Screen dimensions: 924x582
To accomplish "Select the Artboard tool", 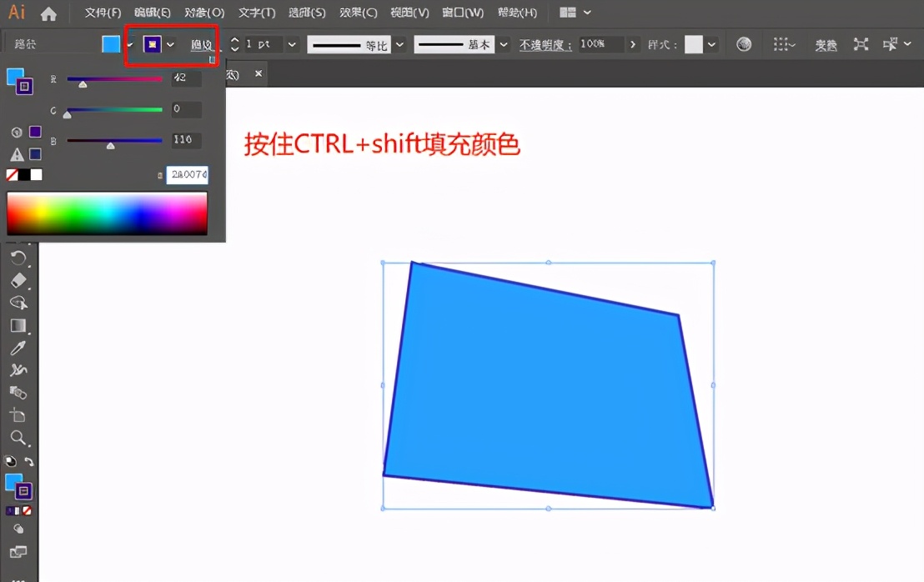I will 18,415.
